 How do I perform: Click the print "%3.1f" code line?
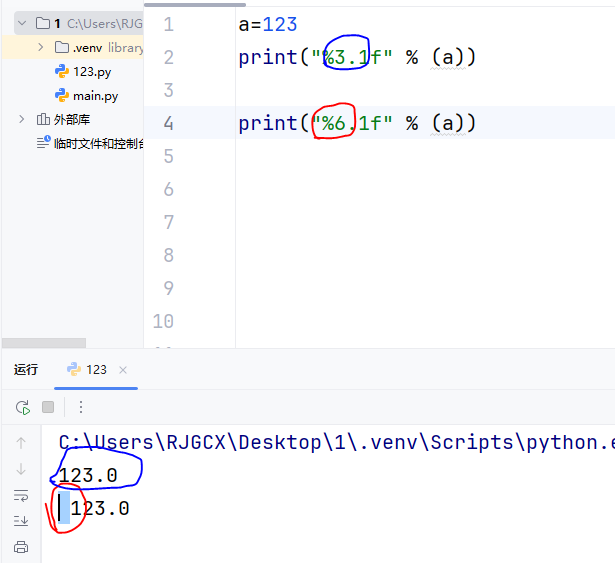tap(357, 57)
